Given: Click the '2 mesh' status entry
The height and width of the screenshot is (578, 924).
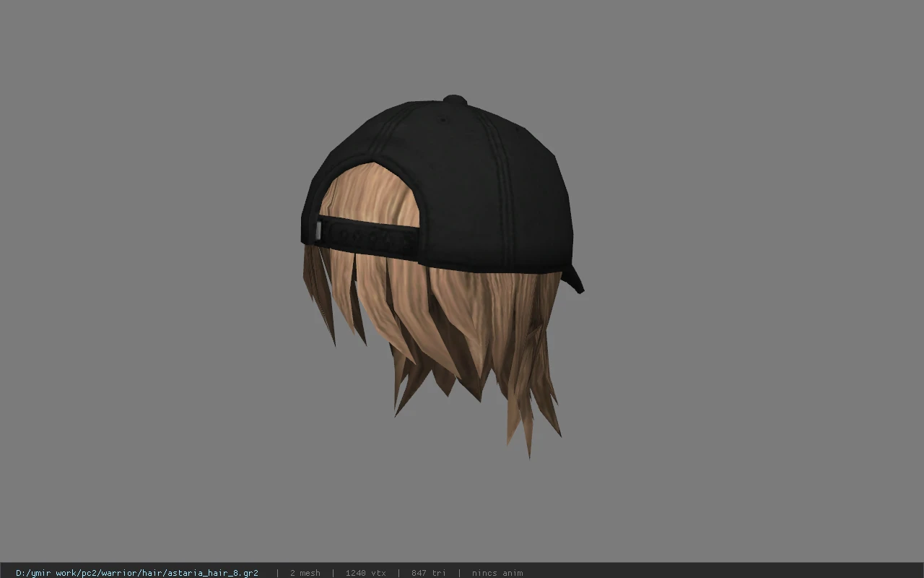Looking at the screenshot, I should 305,573.
